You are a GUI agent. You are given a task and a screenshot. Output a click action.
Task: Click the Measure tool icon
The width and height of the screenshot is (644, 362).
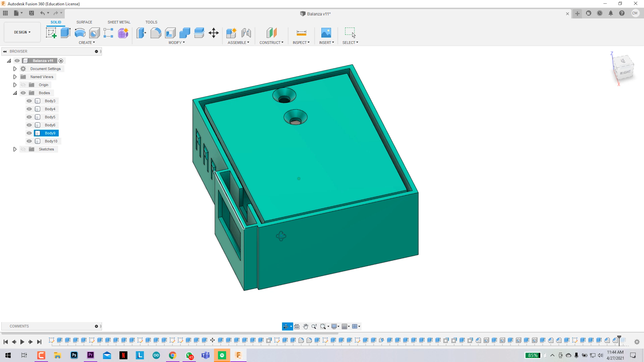tap(301, 33)
